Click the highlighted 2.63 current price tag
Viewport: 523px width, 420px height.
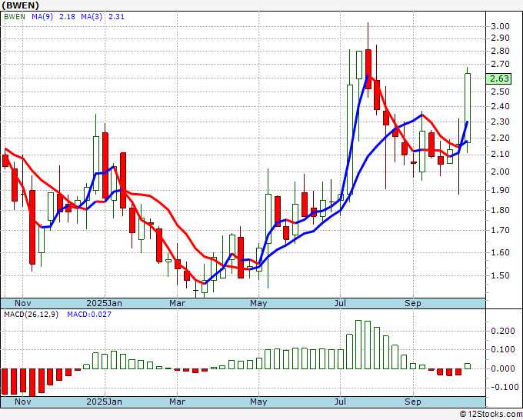[x=499, y=78]
